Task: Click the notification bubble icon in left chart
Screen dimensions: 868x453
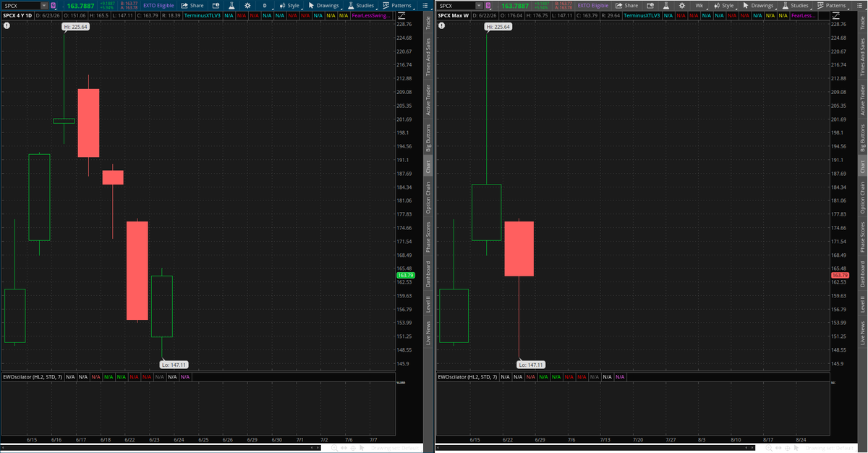Action: [7, 25]
